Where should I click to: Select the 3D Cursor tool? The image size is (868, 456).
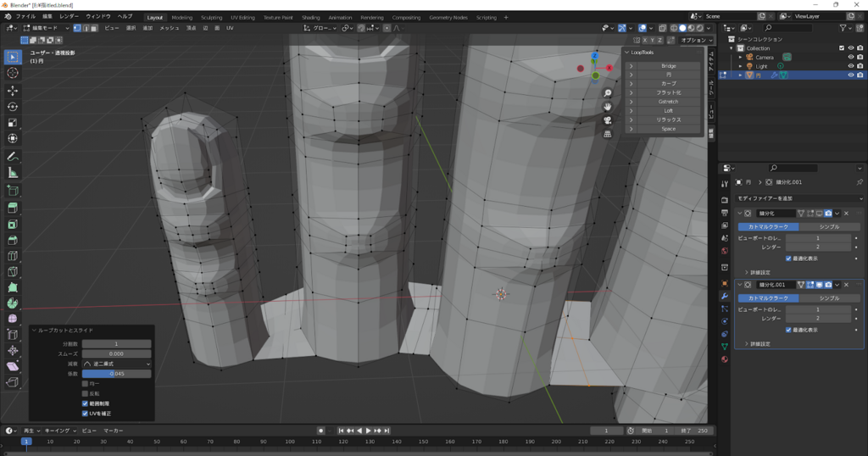(x=13, y=73)
